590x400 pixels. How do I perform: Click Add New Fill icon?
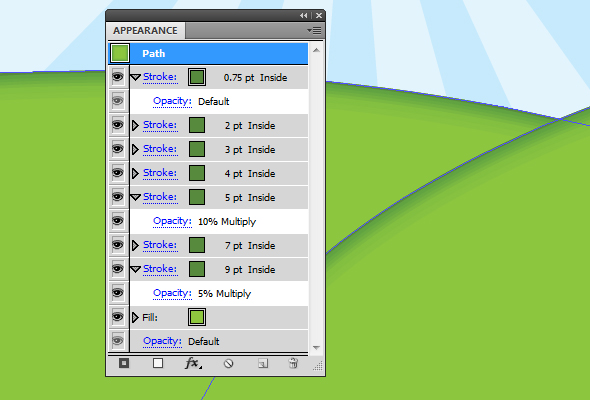point(158,363)
